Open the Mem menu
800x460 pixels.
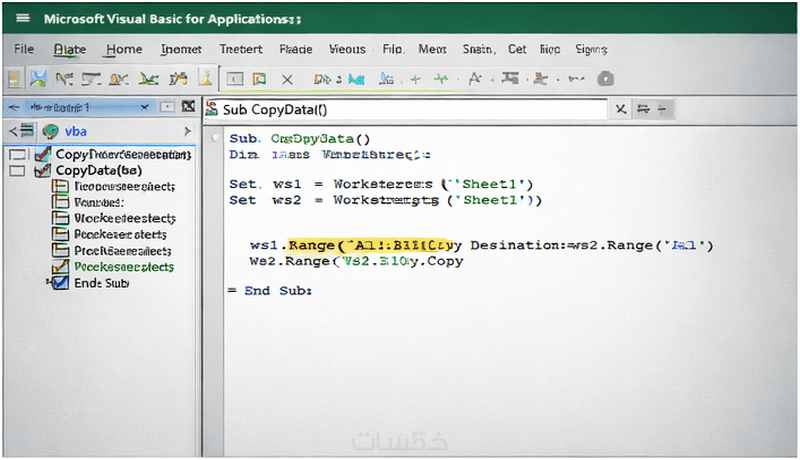coord(432,49)
